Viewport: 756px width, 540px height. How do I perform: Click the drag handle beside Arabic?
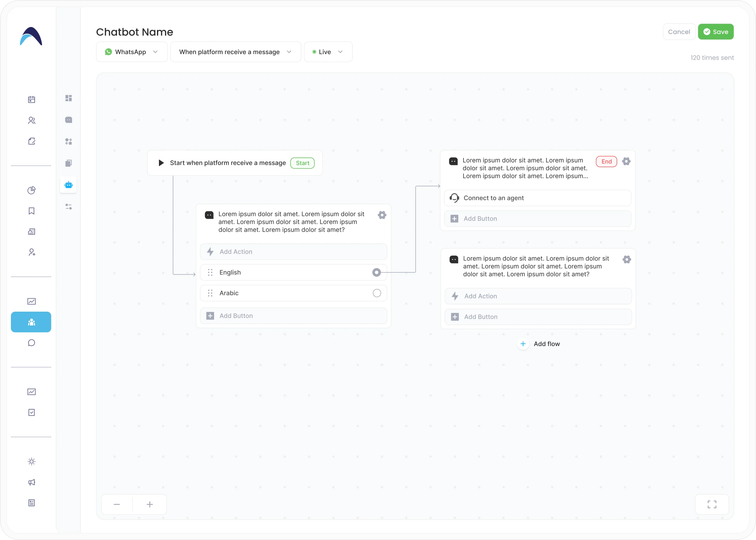tap(210, 293)
